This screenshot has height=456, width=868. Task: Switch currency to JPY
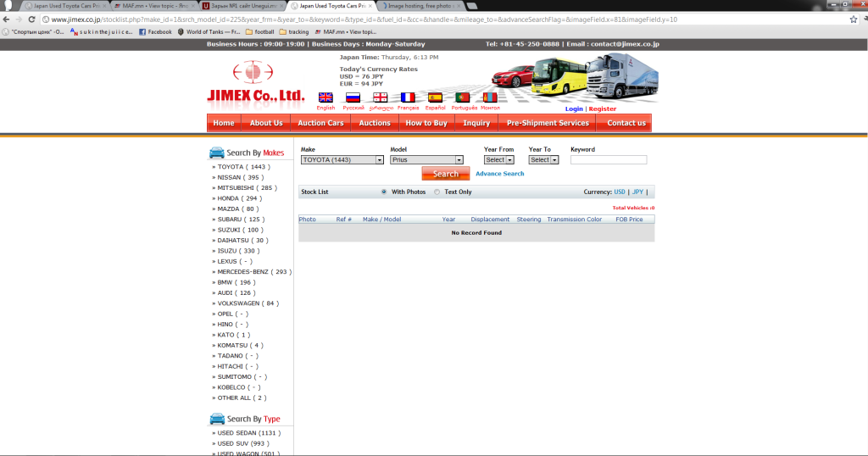637,192
